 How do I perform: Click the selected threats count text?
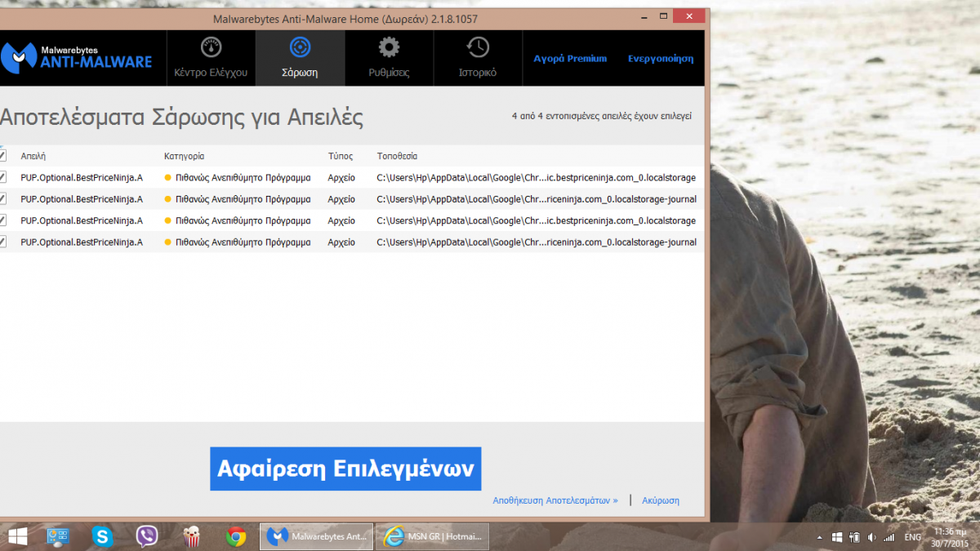click(602, 116)
